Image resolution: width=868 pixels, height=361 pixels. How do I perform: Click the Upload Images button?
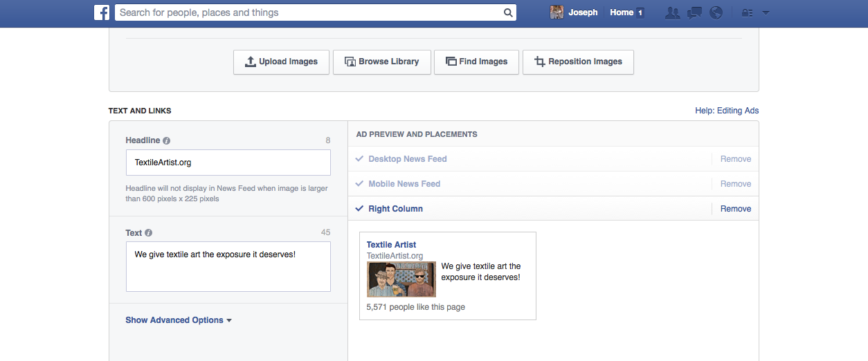(281, 62)
